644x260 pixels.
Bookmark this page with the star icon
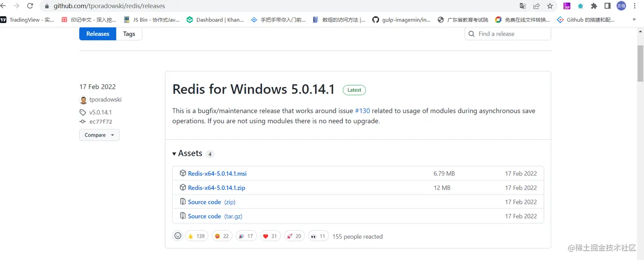(550, 6)
